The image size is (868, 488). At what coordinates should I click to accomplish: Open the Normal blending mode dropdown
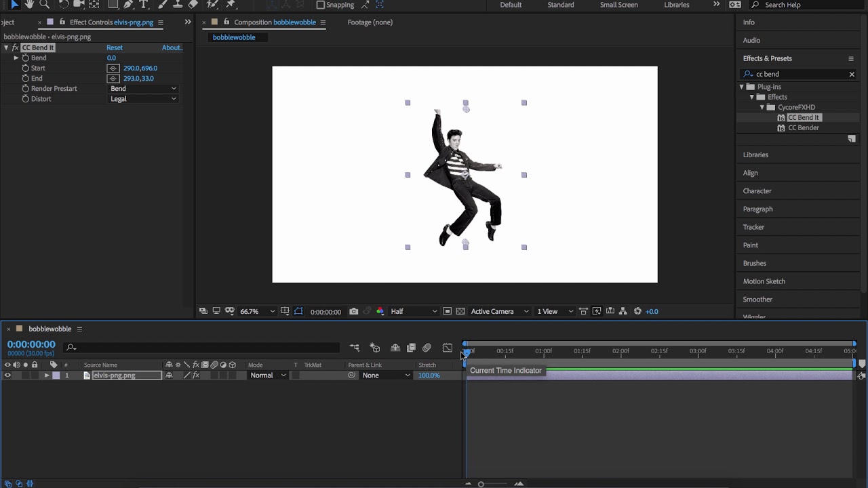pyautogui.click(x=268, y=375)
